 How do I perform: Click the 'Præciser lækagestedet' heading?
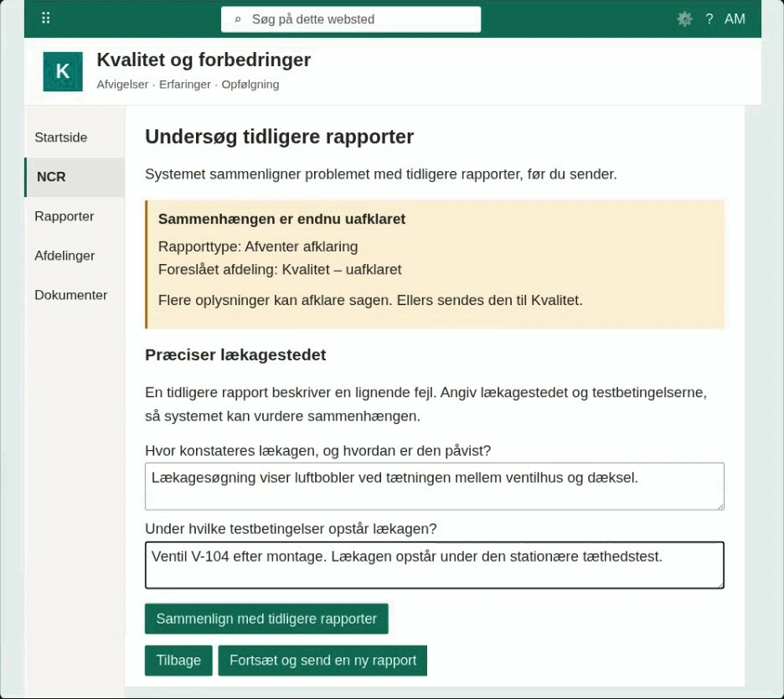pos(235,355)
